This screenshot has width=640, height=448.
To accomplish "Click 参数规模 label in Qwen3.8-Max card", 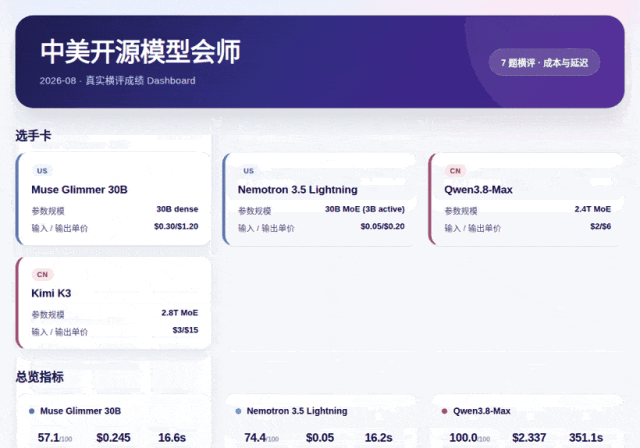I will pyautogui.click(x=461, y=211).
